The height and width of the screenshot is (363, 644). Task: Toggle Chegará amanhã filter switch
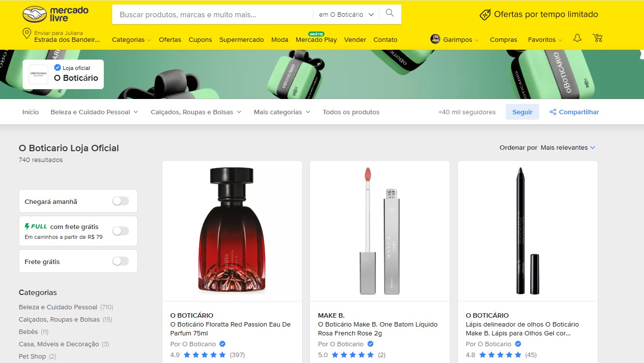[121, 201]
